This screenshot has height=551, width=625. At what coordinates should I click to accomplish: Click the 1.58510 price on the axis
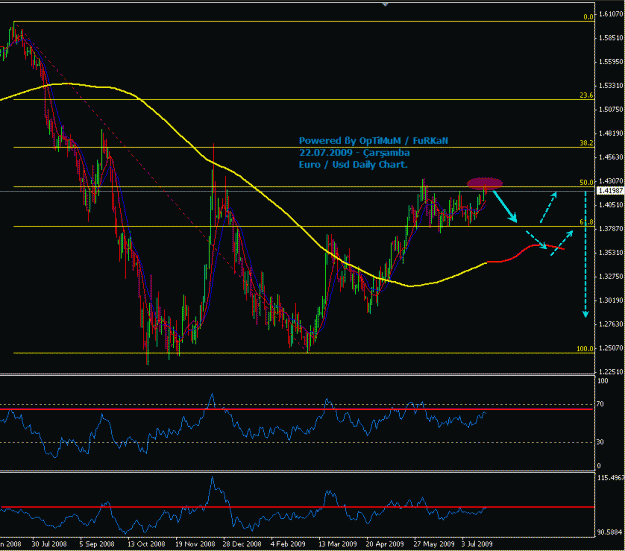pos(611,38)
